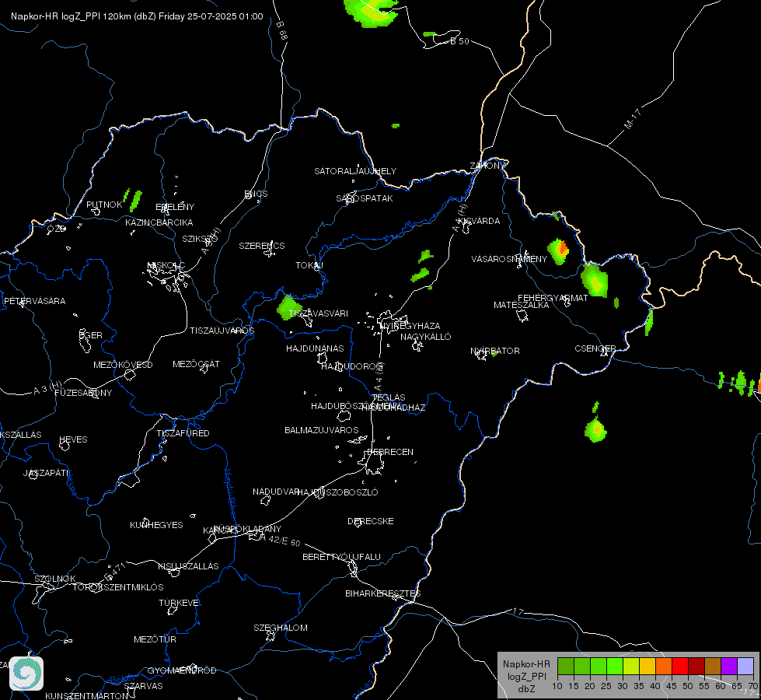Click the HAJDÚNÁNÁS town label
Screen dimensions: 761x700
(x=315, y=348)
